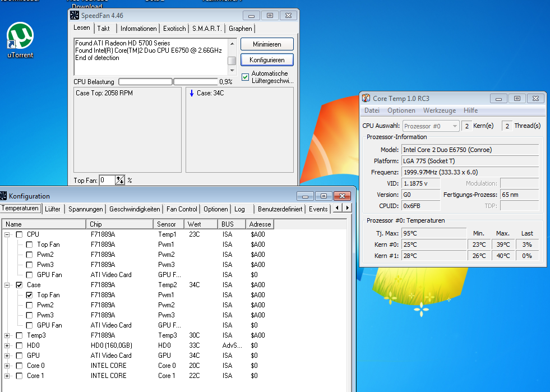Click the Tj. Max 95°C field
This screenshot has height=392, width=550.
pyautogui.click(x=433, y=233)
